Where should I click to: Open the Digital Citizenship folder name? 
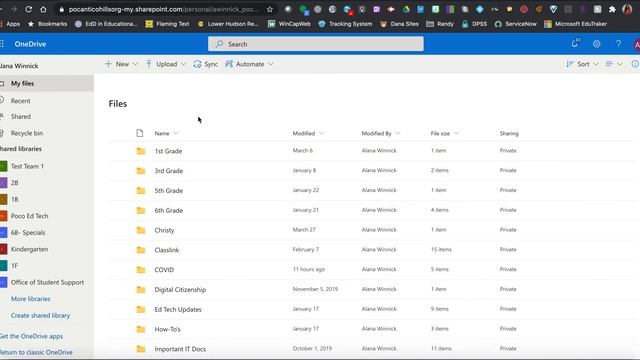[180, 290]
